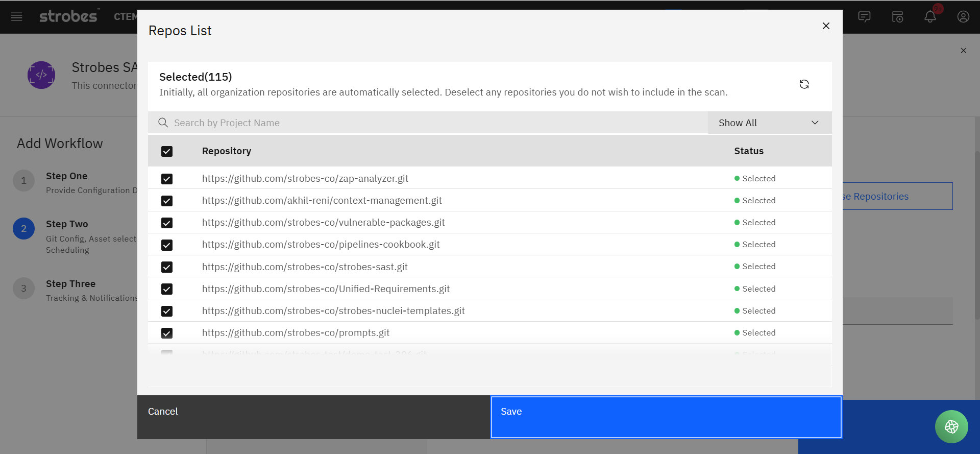980x454 pixels.
Task: Go to Step Three in Add Workflow
Action: [70, 284]
